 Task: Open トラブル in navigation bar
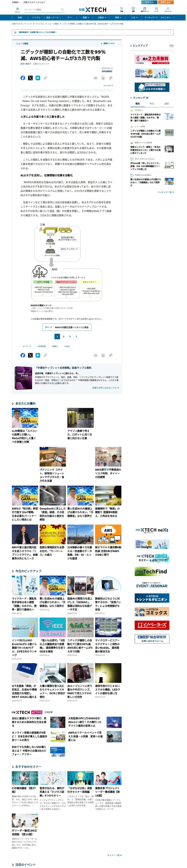[36, 18]
